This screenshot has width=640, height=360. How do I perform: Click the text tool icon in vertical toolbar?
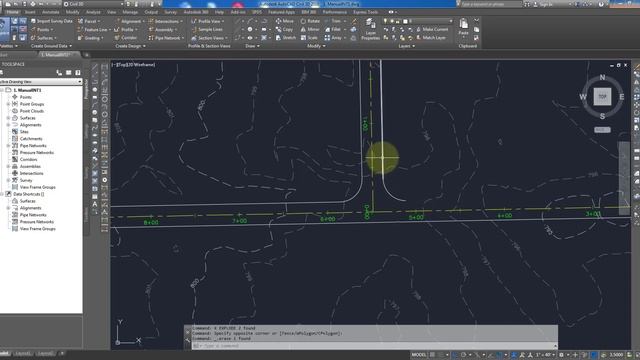[95, 204]
